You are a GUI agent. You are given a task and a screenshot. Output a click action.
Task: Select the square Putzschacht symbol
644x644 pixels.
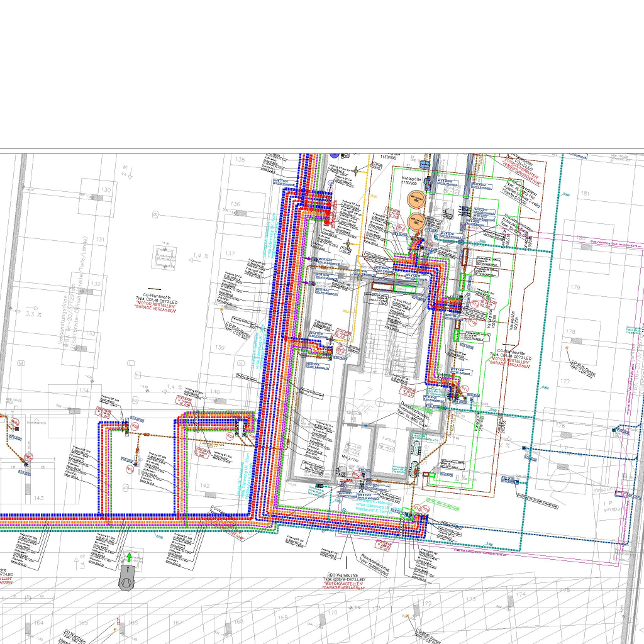coord(166,257)
